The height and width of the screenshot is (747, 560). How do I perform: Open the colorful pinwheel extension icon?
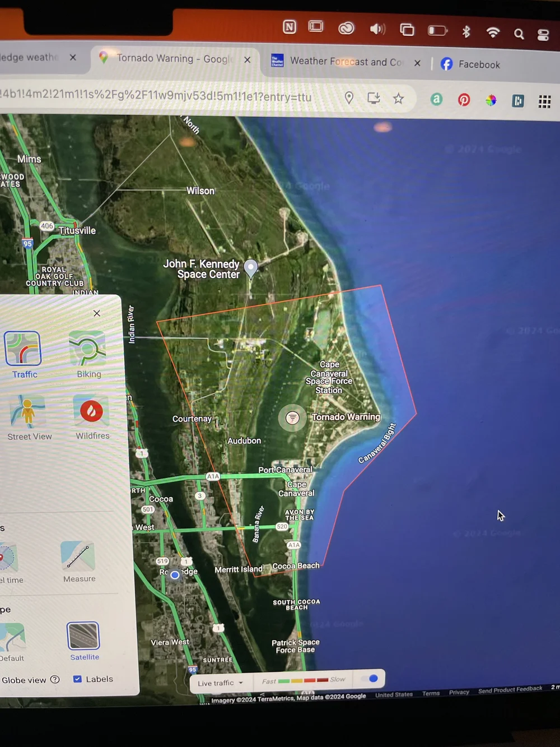(491, 100)
